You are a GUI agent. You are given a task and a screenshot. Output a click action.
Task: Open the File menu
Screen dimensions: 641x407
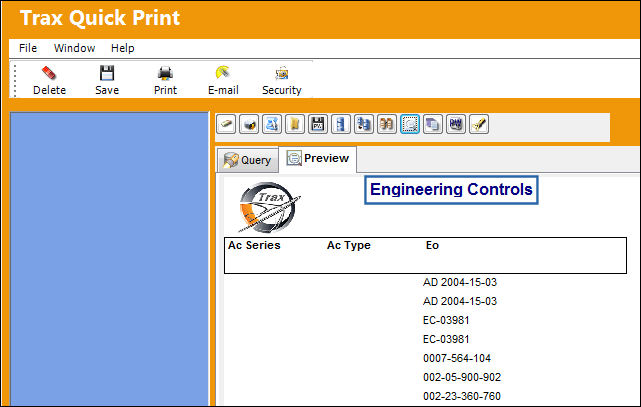[28, 48]
